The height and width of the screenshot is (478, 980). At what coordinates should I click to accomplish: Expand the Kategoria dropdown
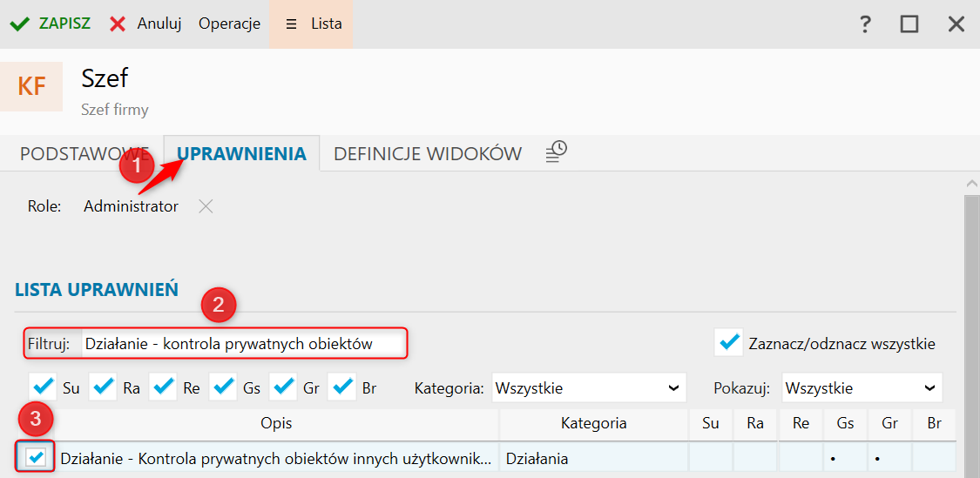(588, 387)
